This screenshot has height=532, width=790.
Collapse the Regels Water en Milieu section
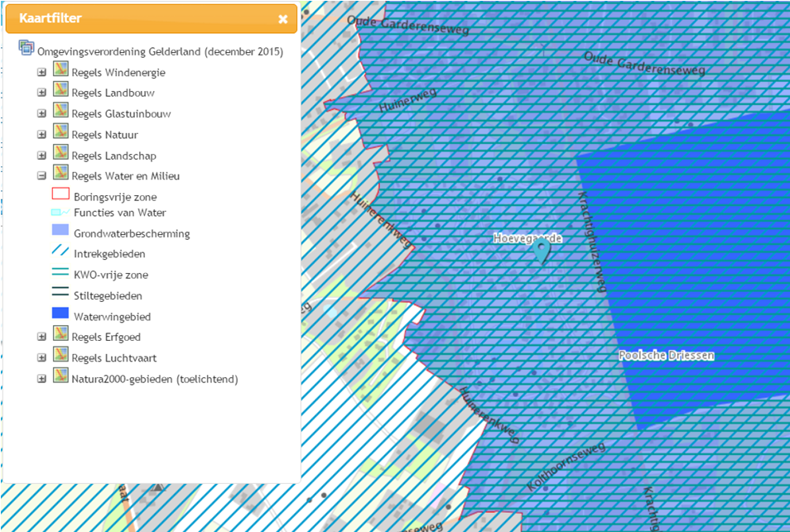point(41,175)
